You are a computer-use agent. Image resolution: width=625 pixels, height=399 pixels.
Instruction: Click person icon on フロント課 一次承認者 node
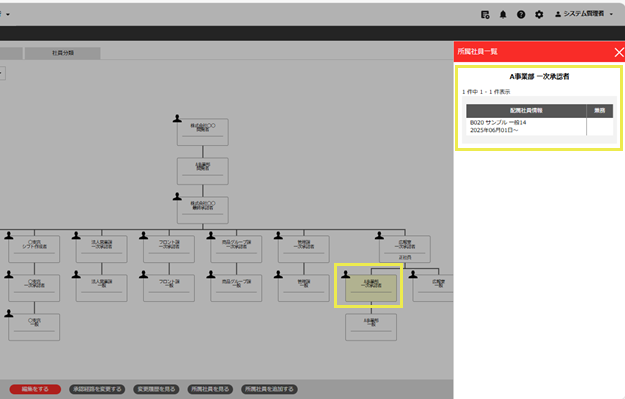[x=143, y=236]
